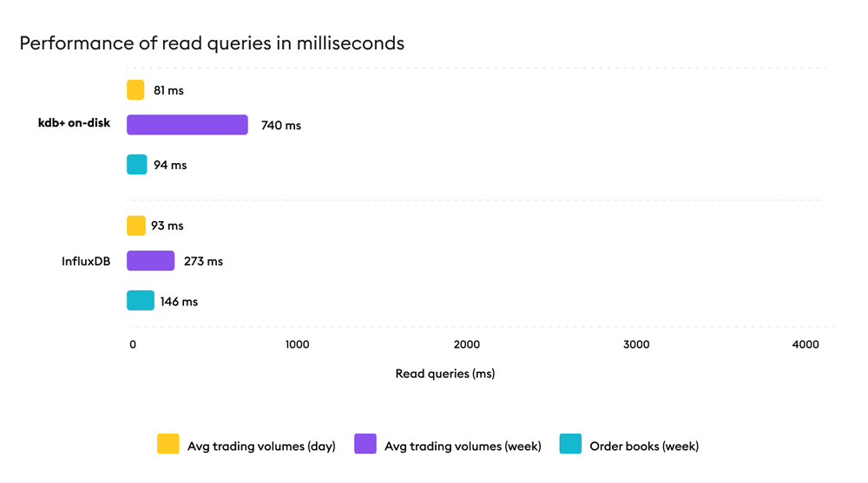Click the 'Read queries (ms)' axis title
The height and width of the screenshot is (483, 868).
444,374
